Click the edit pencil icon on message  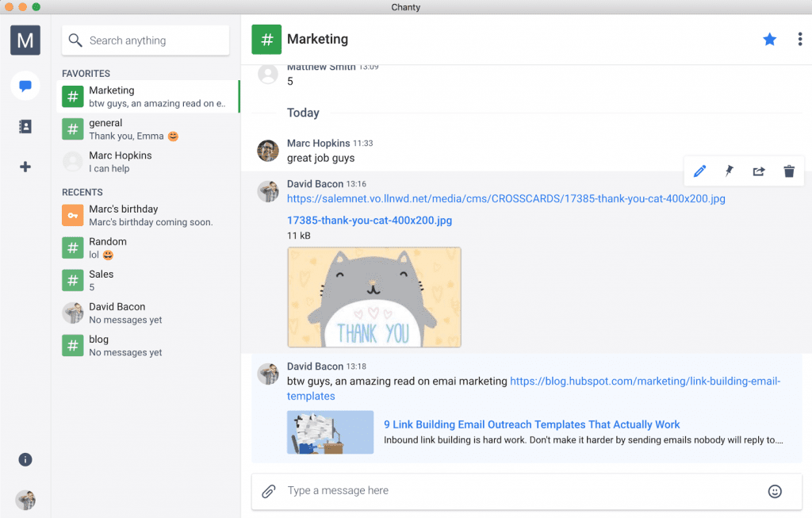(699, 171)
